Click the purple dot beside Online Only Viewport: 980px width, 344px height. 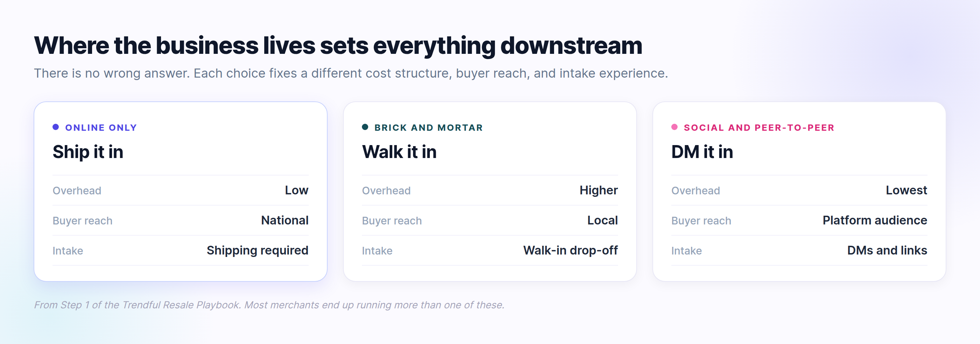point(56,127)
